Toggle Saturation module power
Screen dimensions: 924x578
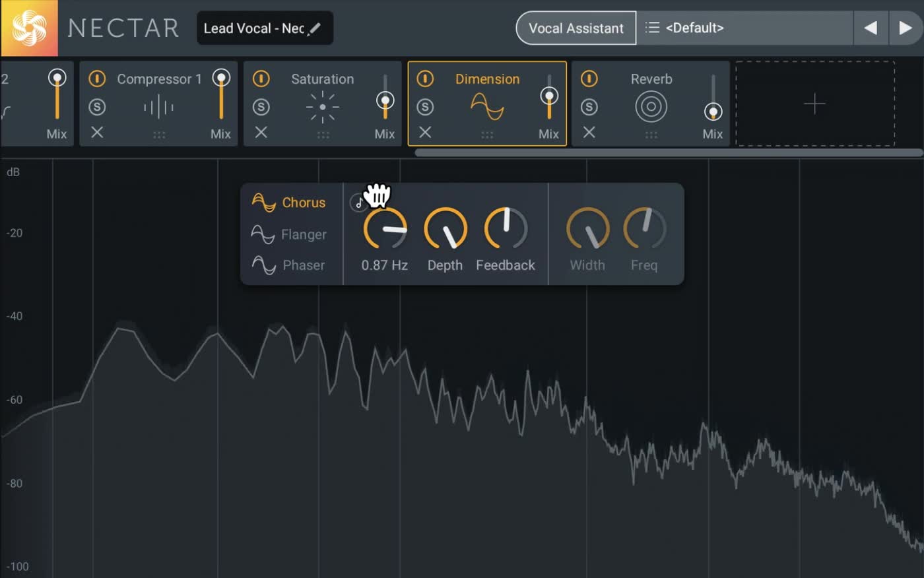click(x=261, y=79)
